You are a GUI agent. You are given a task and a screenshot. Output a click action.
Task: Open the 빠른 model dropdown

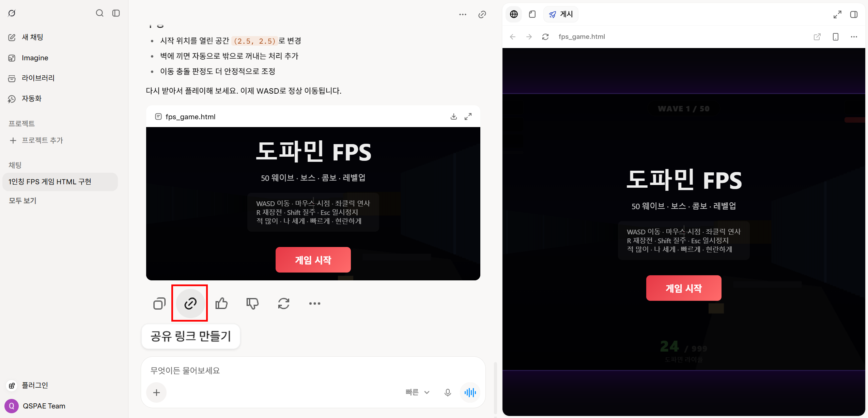click(417, 392)
